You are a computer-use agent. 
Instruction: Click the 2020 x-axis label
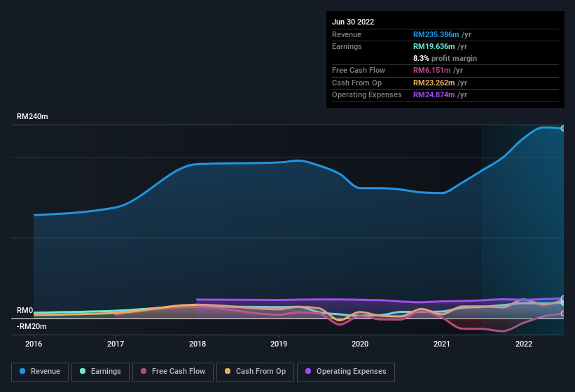click(360, 344)
